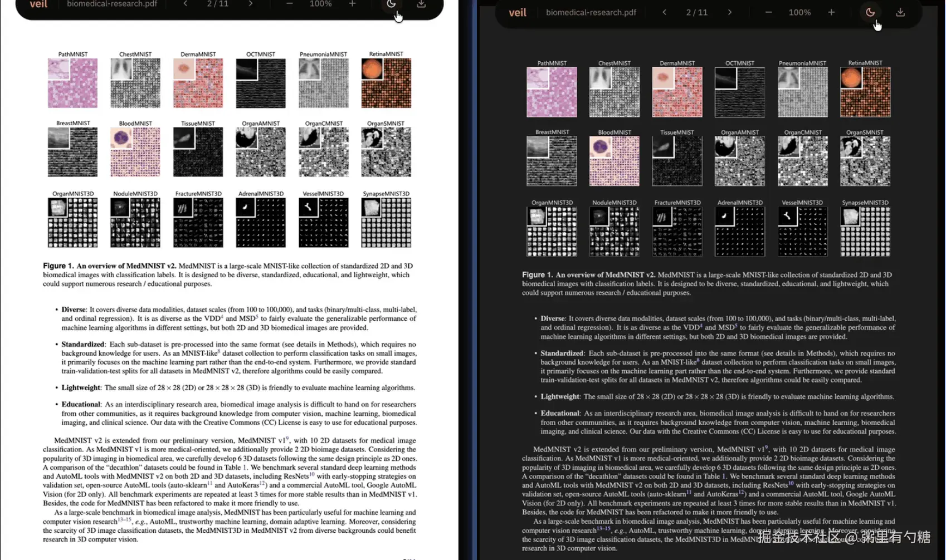Click PathMNIST image in left light page

click(72, 83)
